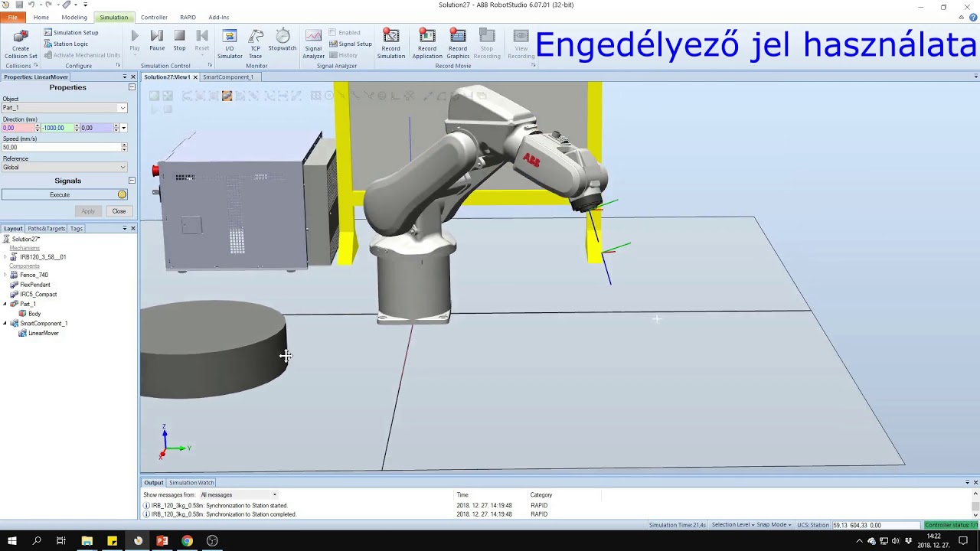
Task: Collapse the Part_1 tree node
Action: 5,304
